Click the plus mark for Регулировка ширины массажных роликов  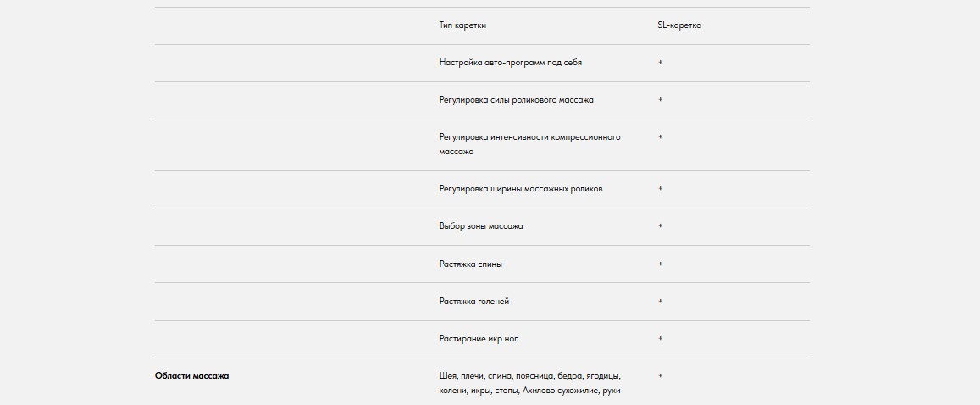(661, 189)
